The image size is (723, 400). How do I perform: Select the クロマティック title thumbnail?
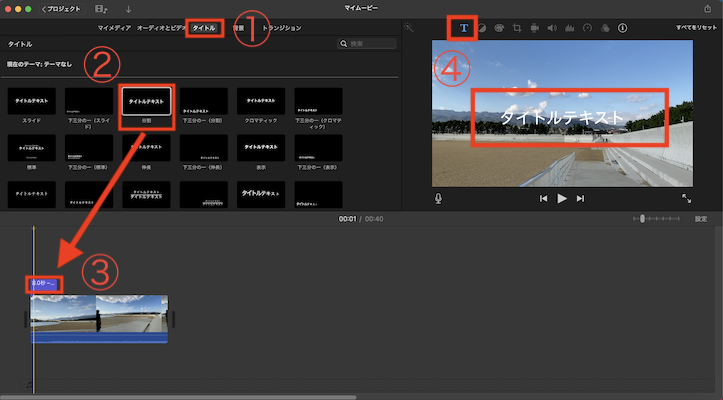[261, 101]
